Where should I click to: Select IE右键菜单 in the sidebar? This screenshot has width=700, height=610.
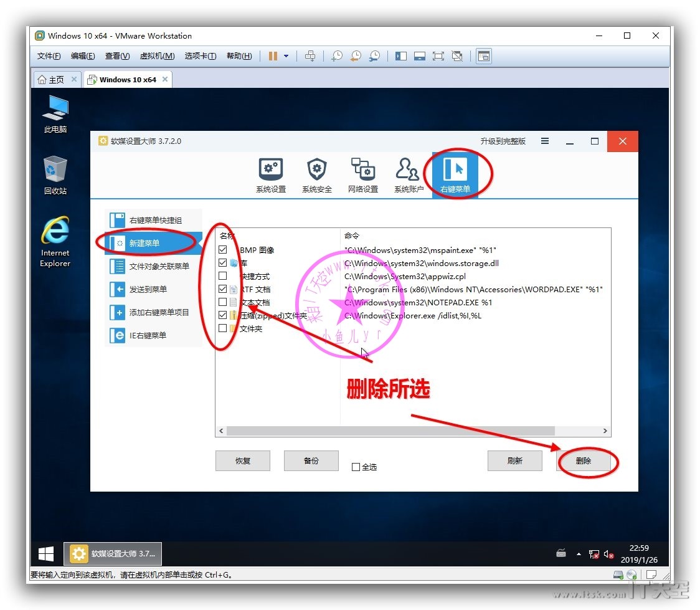[153, 335]
